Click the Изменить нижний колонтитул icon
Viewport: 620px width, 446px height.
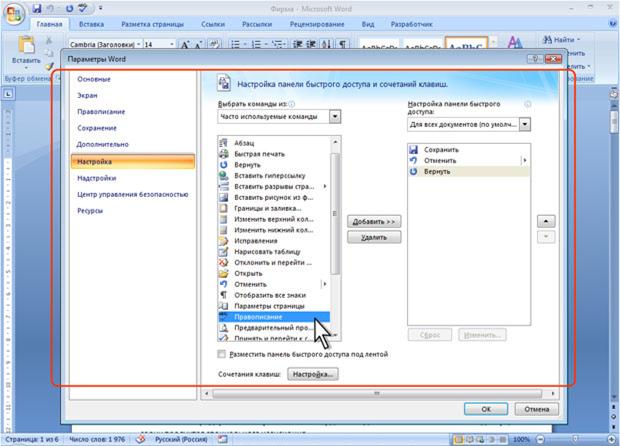[x=223, y=230]
